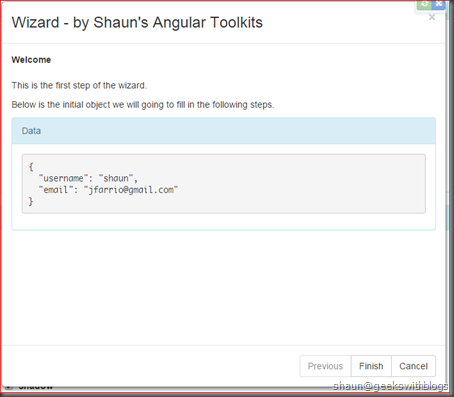The height and width of the screenshot is (397, 454).
Task: Click the green refresh icon button
Action: [424, 5]
